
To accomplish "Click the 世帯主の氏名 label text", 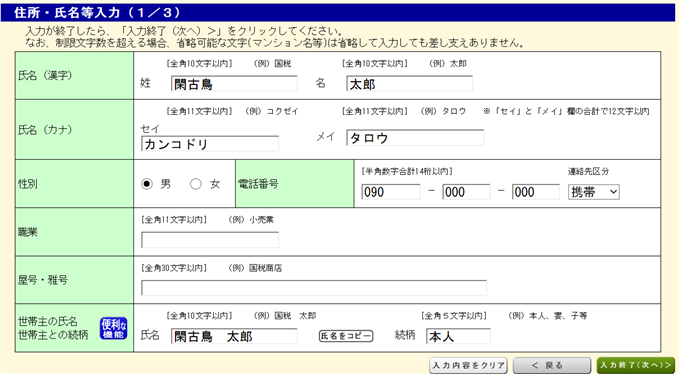I will click(x=48, y=322).
